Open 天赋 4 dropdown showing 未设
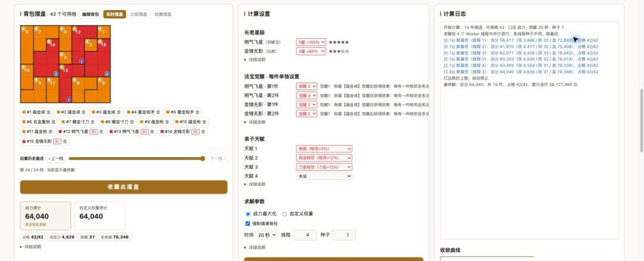644x261 pixels. (x=324, y=176)
